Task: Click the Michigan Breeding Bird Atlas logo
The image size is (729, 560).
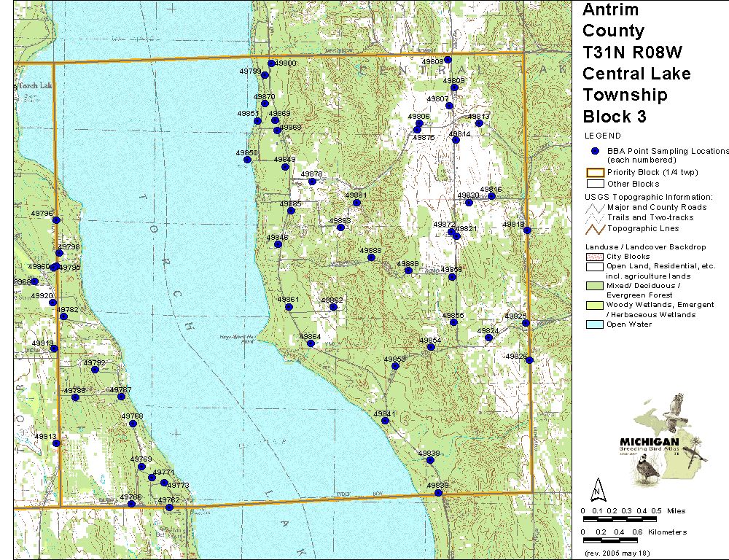Action: (x=660, y=441)
